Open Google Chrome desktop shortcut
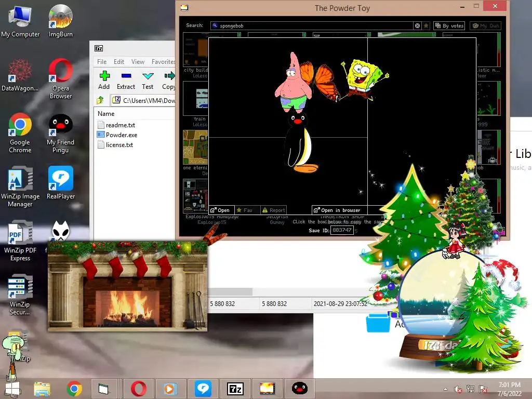Viewport: 532px width, 399px height. (20, 133)
